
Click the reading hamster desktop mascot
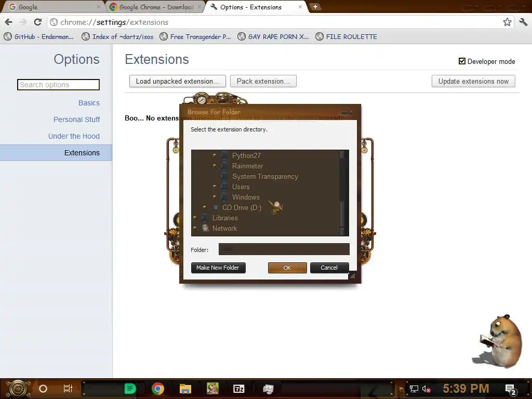coord(498,341)
